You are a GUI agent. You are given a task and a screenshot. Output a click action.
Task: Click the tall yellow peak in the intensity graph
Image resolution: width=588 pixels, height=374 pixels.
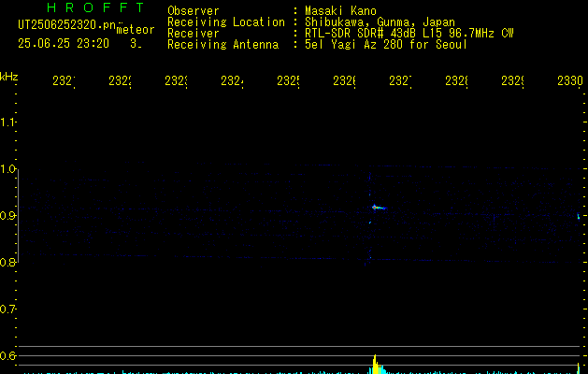pyautogui.click(x=375, y=364)
